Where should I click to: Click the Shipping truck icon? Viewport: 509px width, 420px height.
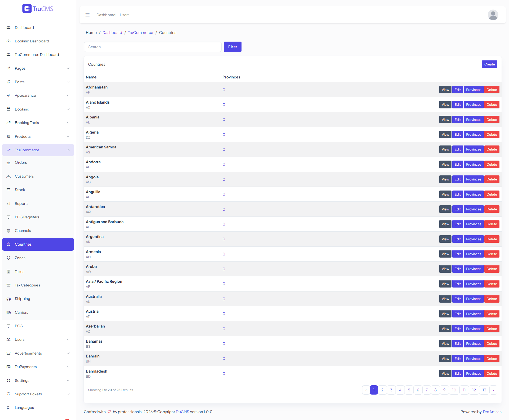tap(8, 299)
